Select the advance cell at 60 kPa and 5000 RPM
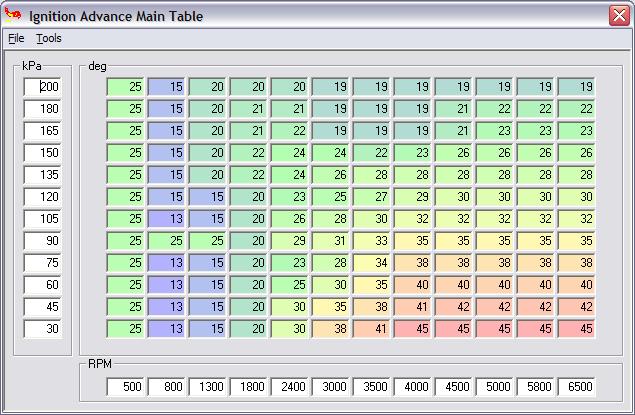Image resolution: width=635 pixels, height=415 pixels. pyautogui.click(x=494, y=285)
